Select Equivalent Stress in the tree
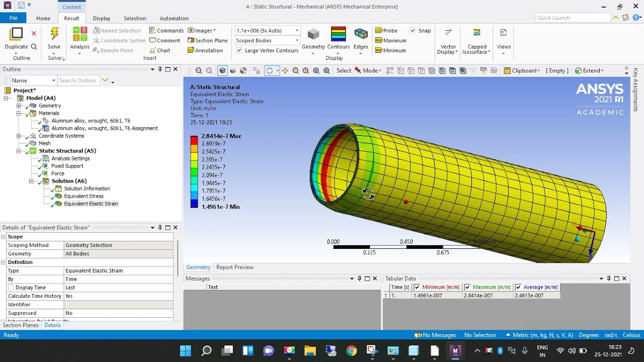This screenshot has width=644, height=362. tap(84, 196)
